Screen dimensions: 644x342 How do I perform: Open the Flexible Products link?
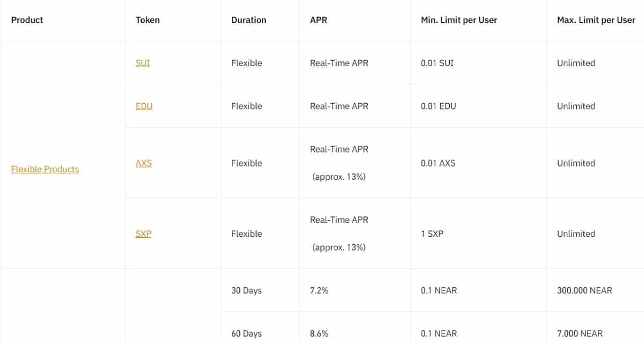coord(45,169)
